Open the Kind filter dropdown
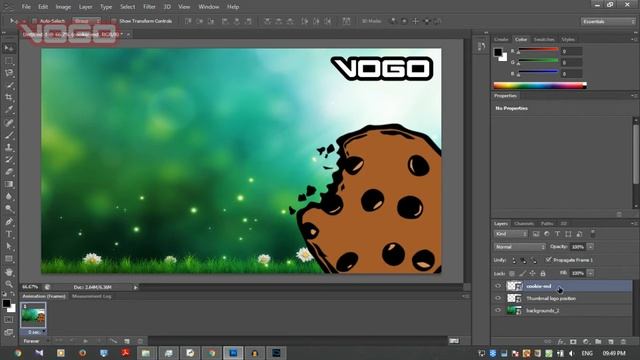Screen dimensions: 640x360 (x=511, y=234)
